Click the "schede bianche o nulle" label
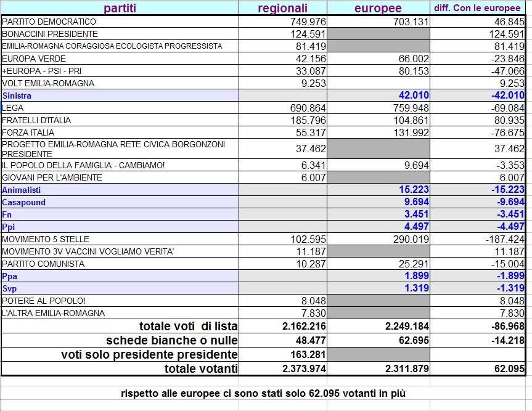532x411 pixels. tap(171, 341)
